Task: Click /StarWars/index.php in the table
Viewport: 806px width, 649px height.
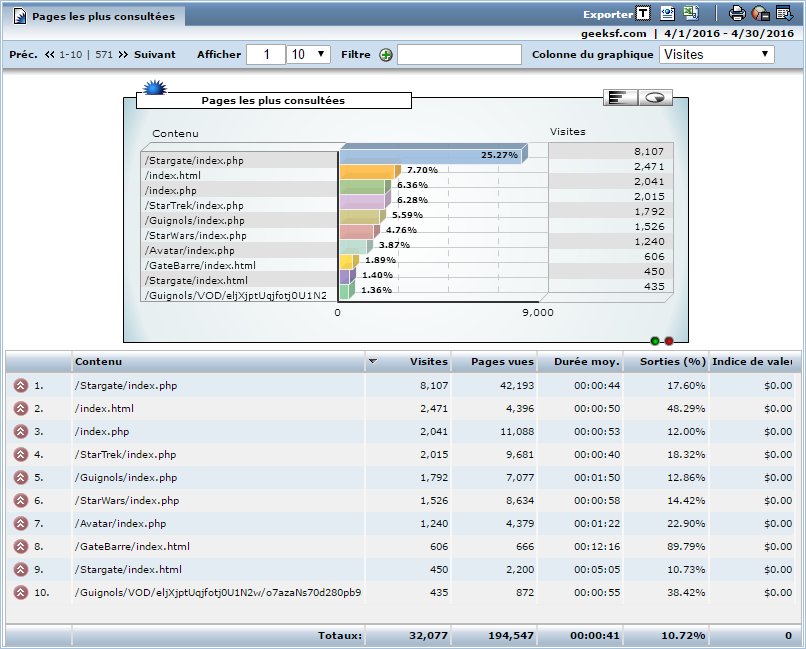Action: tap(127, 500)
